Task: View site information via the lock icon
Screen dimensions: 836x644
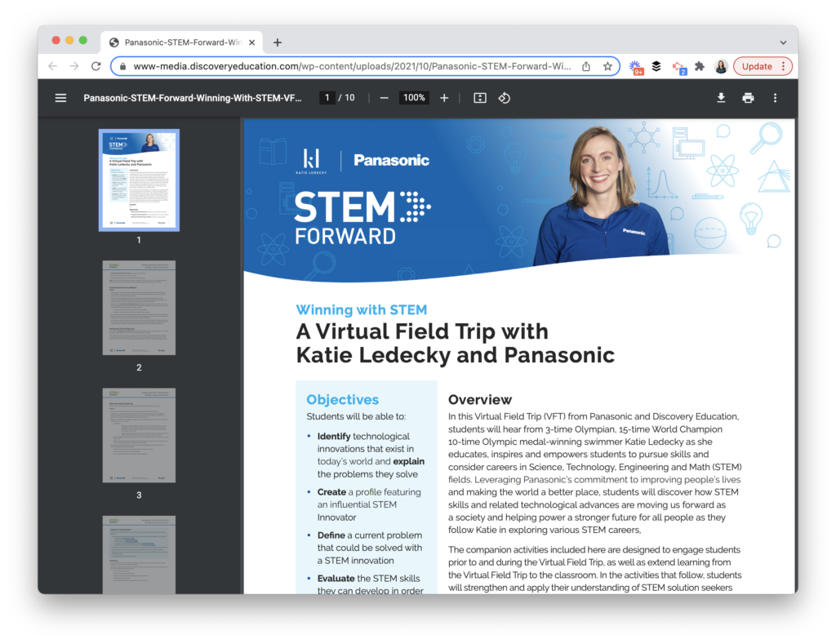Action: (121, 66)
